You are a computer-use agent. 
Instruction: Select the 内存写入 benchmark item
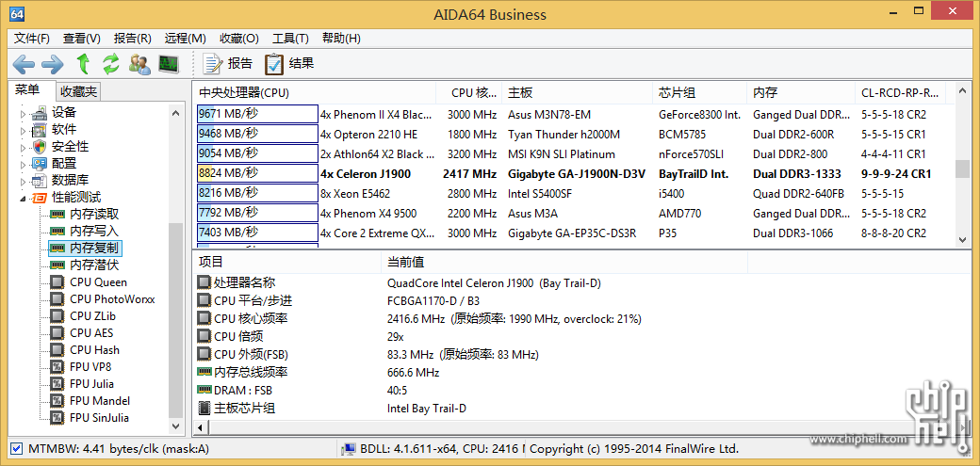tap(94, 232)
